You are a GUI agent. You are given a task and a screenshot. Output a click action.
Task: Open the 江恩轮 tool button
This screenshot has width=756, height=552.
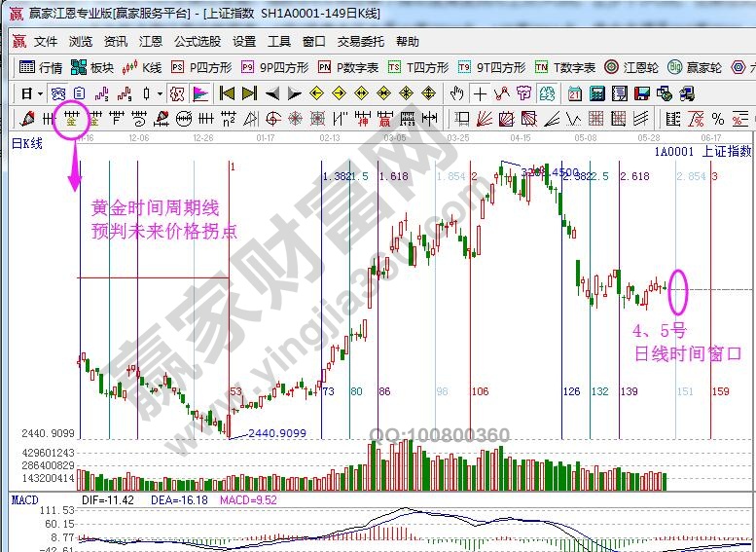pyautogui.click(x=631, y=68)
